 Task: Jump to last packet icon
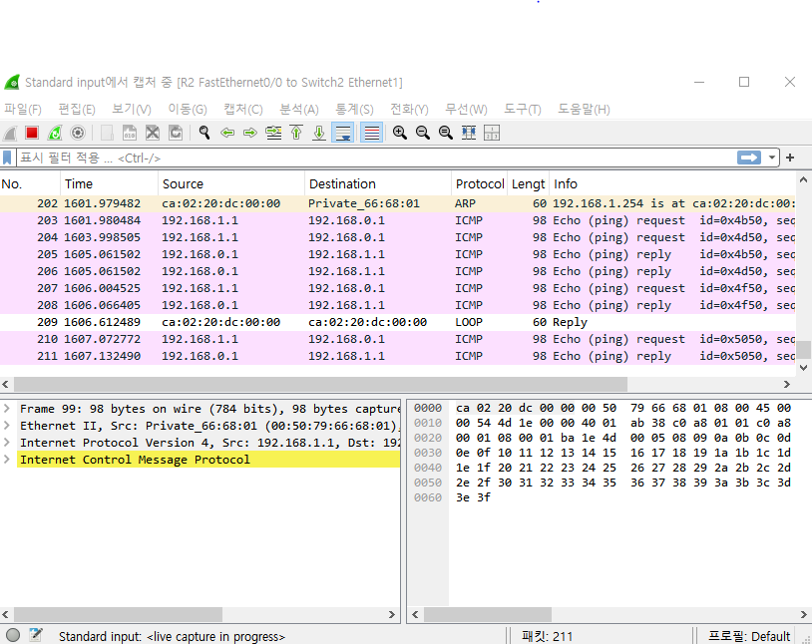(x=319, y=133)
